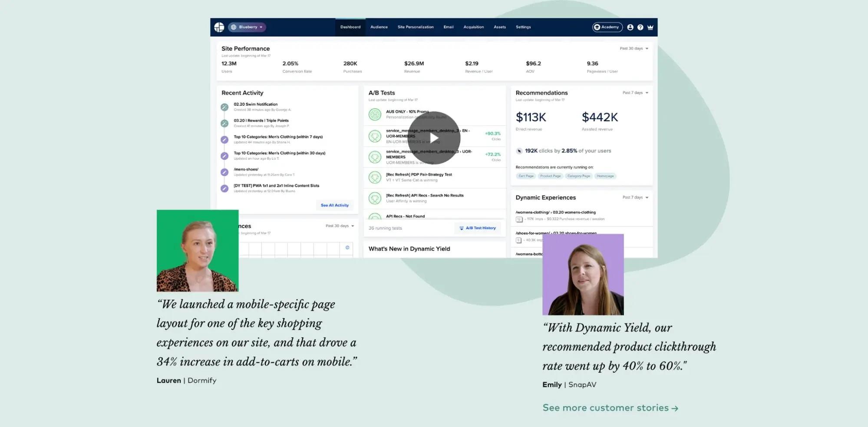Click Lauren's testimonial video thumbnail
The height and width of the screenshot is (427, 868).
pos(198,250)
